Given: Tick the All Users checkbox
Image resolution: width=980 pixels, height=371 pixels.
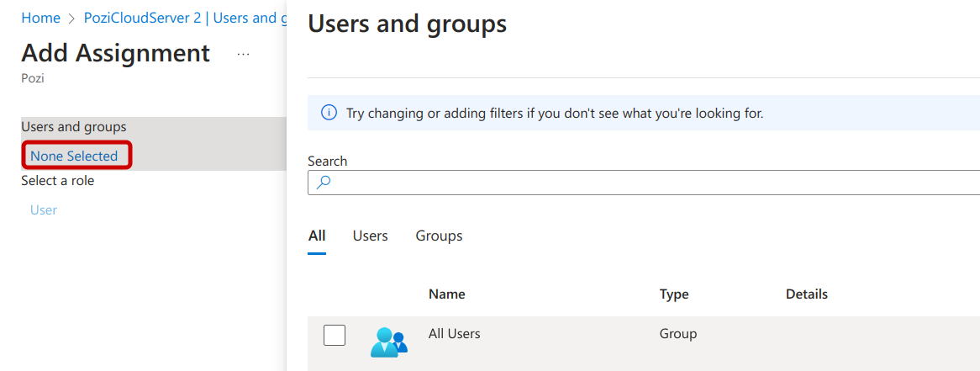Looking at the screenshot, I should click(335, 335).
